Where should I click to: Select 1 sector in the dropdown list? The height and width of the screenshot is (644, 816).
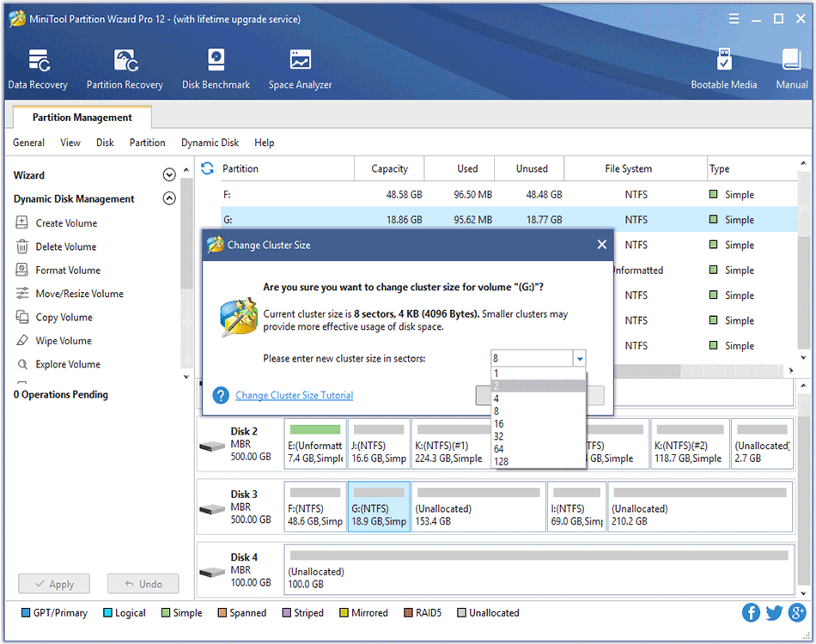click(539, 374)
